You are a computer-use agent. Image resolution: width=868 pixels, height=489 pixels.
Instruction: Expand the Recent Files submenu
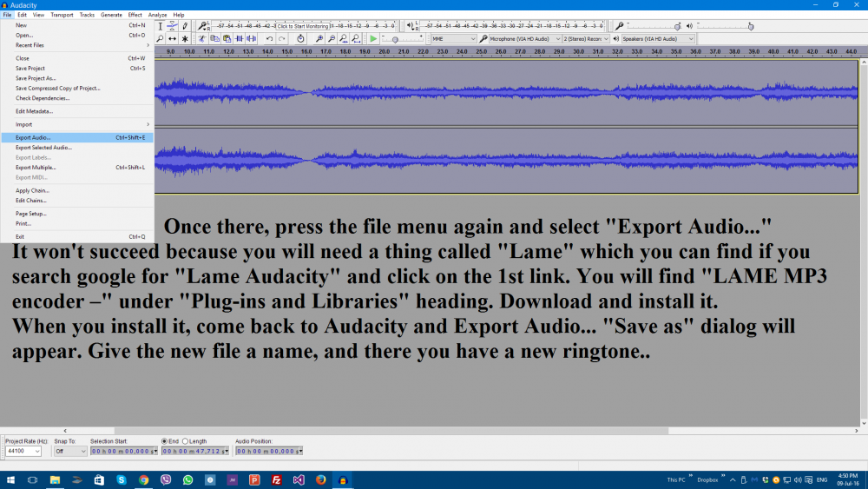[77, 45]
